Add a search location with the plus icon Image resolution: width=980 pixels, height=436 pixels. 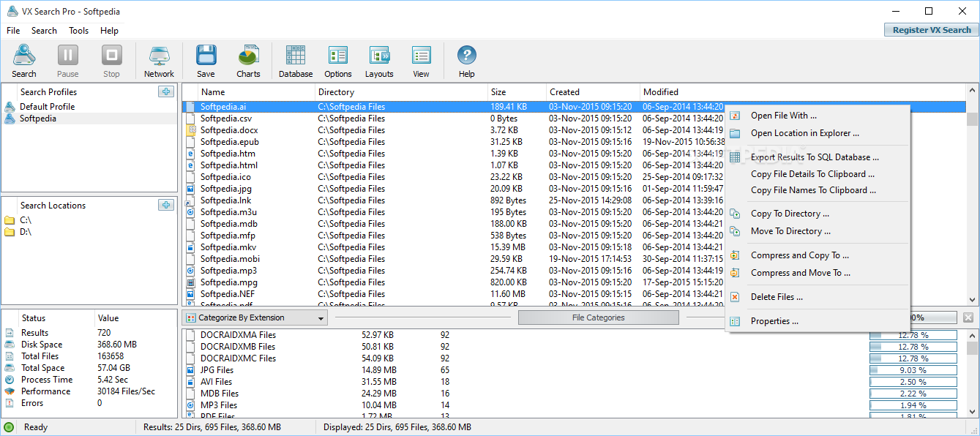click(x=166, y=205)
